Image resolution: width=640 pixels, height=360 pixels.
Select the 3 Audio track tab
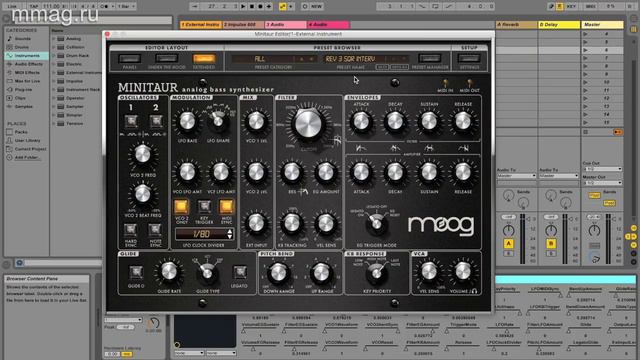point(286,25)
